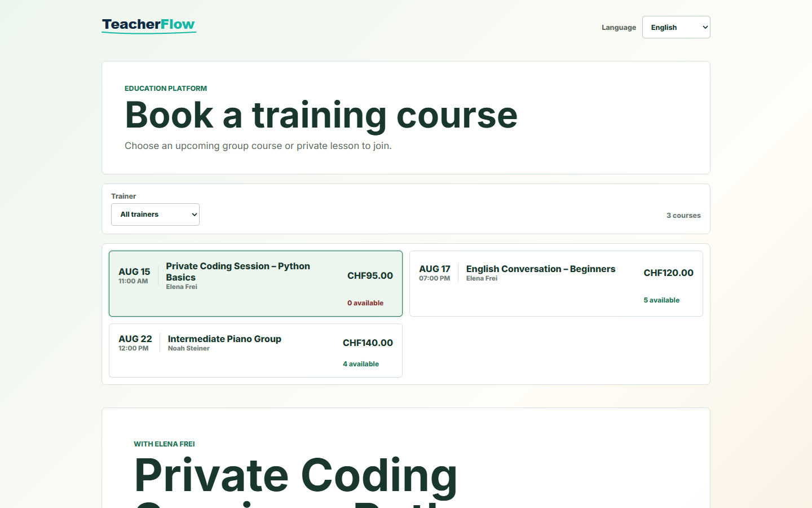Click the '3 courses' count text

[x=683, y=216]
